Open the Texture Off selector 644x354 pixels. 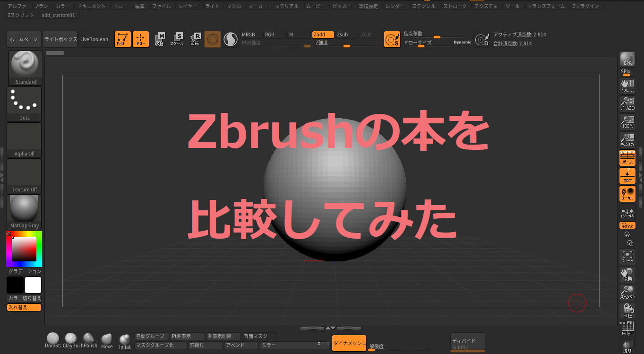coord(24,176)
